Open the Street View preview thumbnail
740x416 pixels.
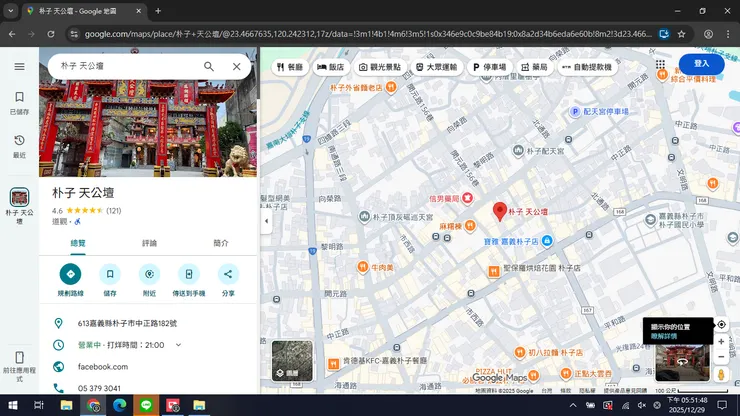(682, 362)
